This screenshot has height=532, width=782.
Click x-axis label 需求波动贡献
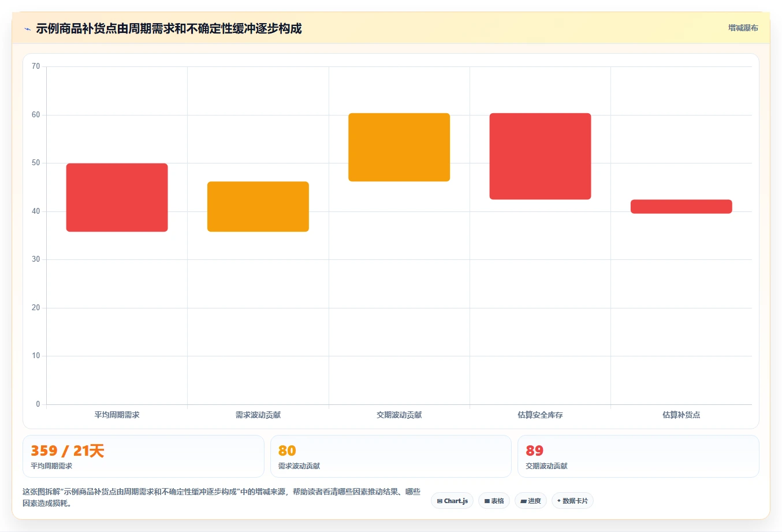pyautogui.click(x=258, y=415)
